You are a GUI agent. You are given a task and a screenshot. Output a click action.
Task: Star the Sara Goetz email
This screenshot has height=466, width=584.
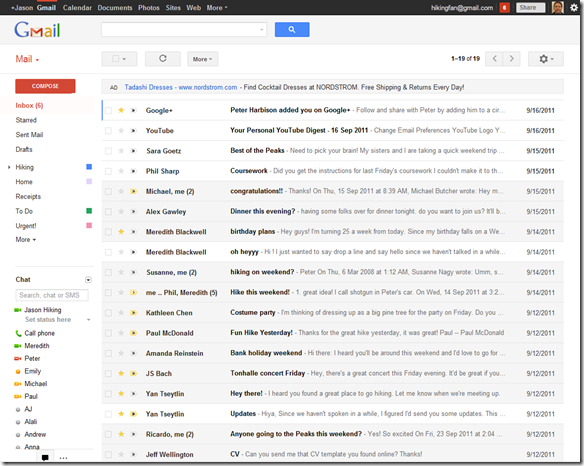(x=121, y=151)
